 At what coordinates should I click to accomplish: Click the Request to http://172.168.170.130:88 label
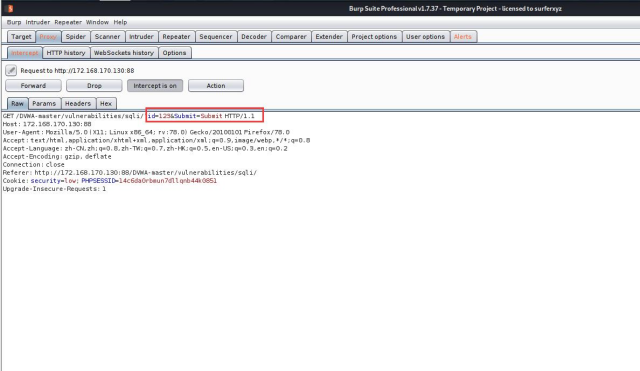(77, 71)
